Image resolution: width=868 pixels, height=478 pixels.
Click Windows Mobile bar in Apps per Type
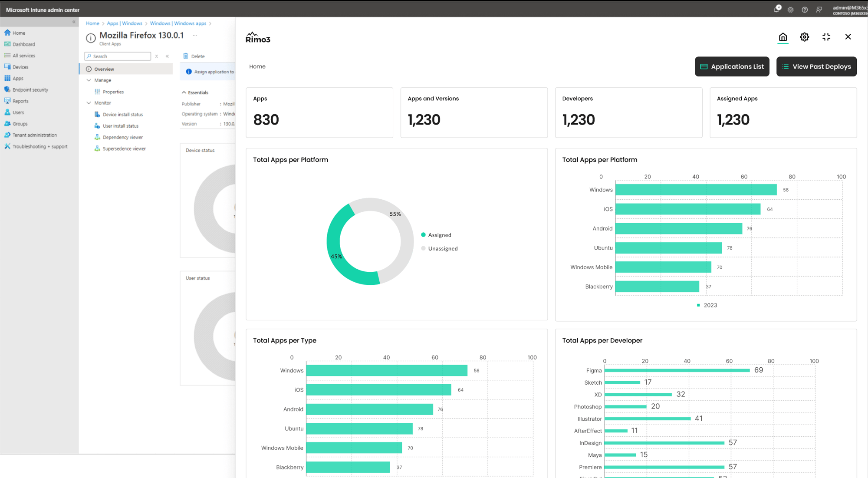click(354, 448)
